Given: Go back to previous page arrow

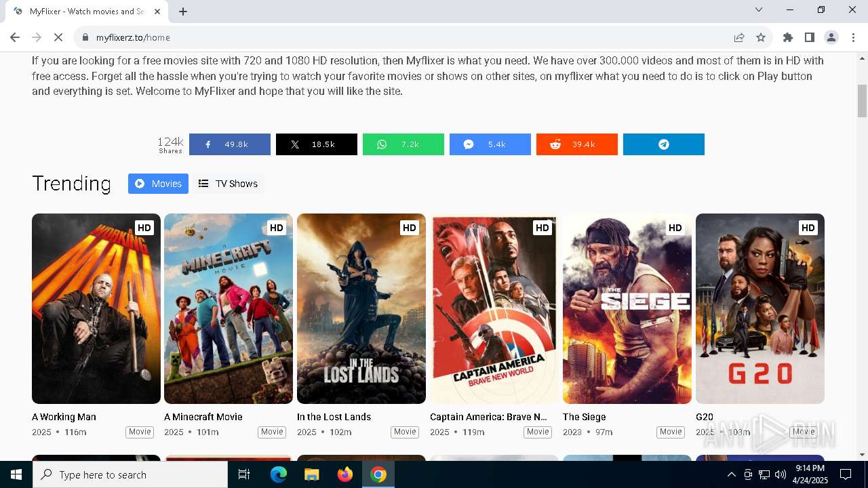Looking at the screenshot, I should (x=15, y=37).
